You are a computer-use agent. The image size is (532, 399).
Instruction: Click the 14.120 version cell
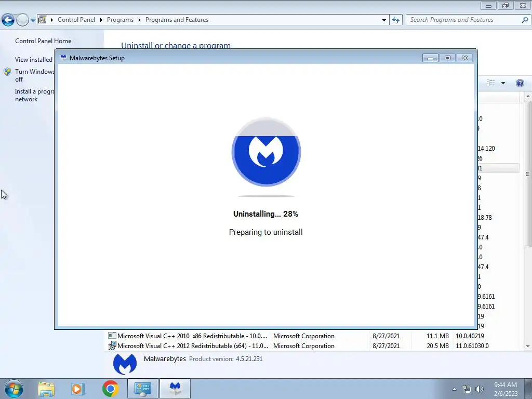(486, 148)
